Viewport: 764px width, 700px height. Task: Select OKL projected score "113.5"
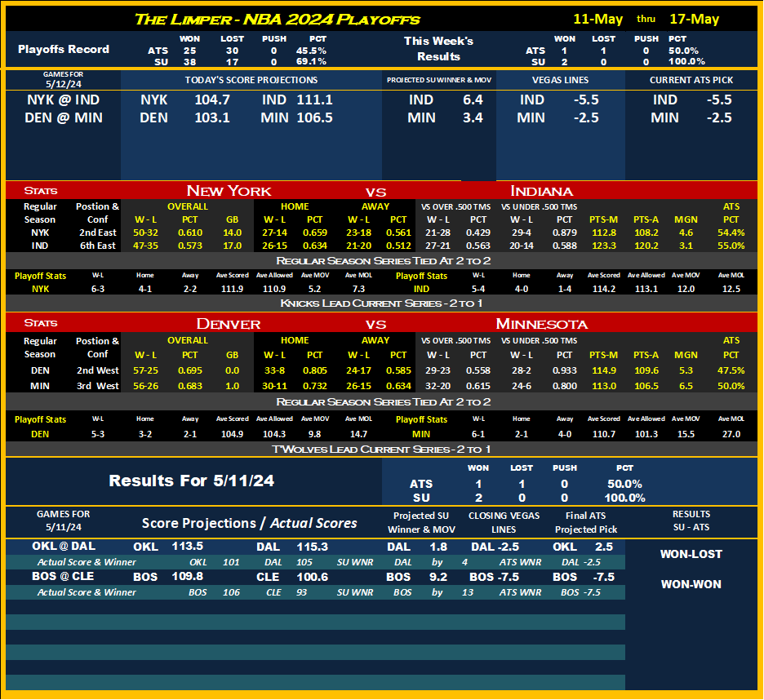(x=188, y=547)
